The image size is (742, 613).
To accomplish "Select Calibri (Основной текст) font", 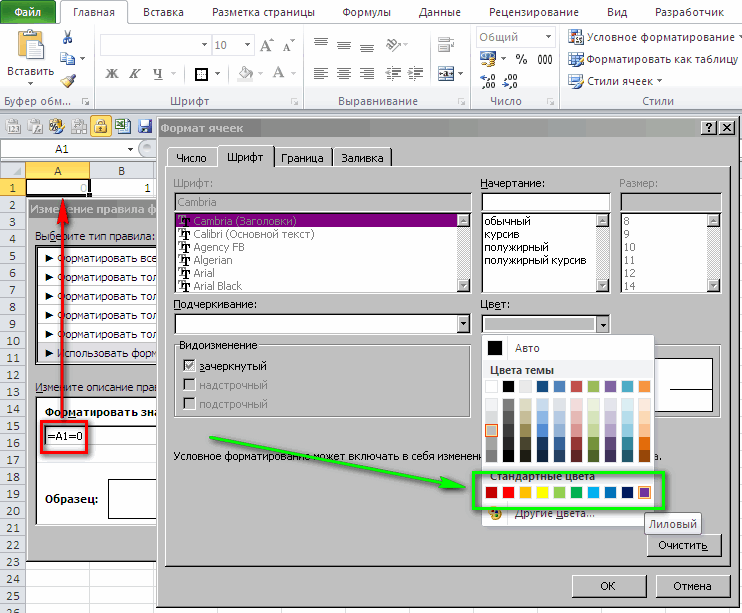I will (316, 234).
